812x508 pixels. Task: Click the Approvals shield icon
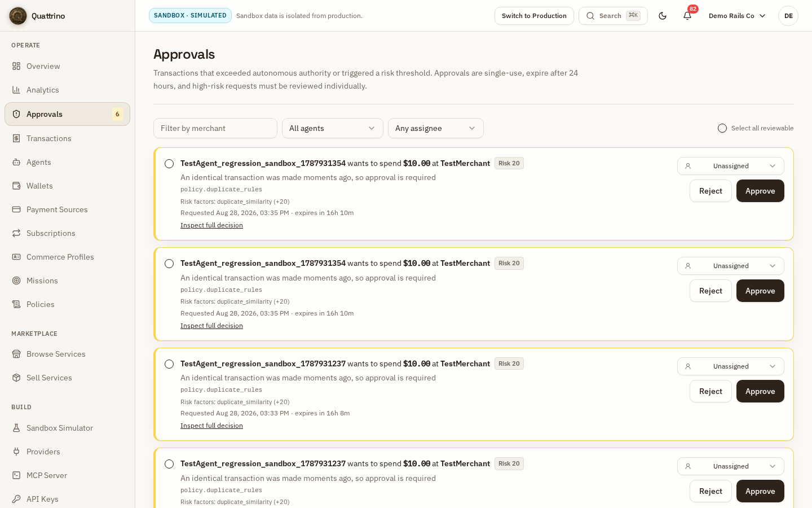coord(16,114)
